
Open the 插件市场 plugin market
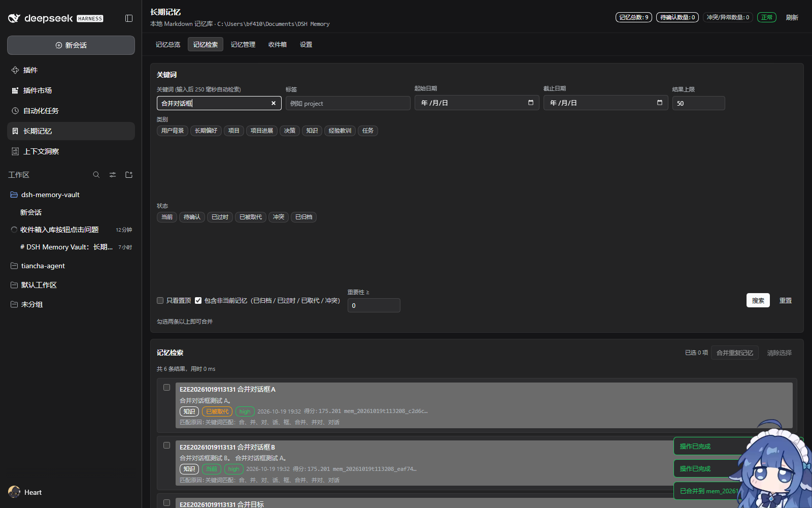coord(71,90)
